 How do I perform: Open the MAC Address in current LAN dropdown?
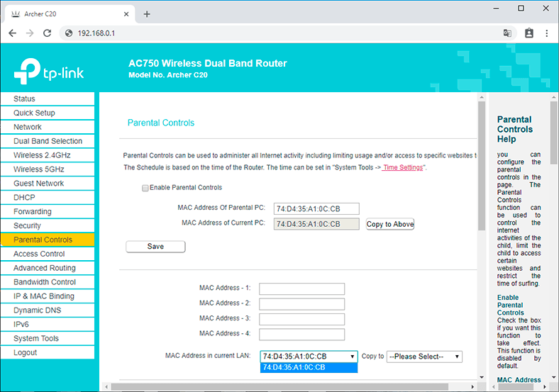pyautogui.click(x=309, y=357)
